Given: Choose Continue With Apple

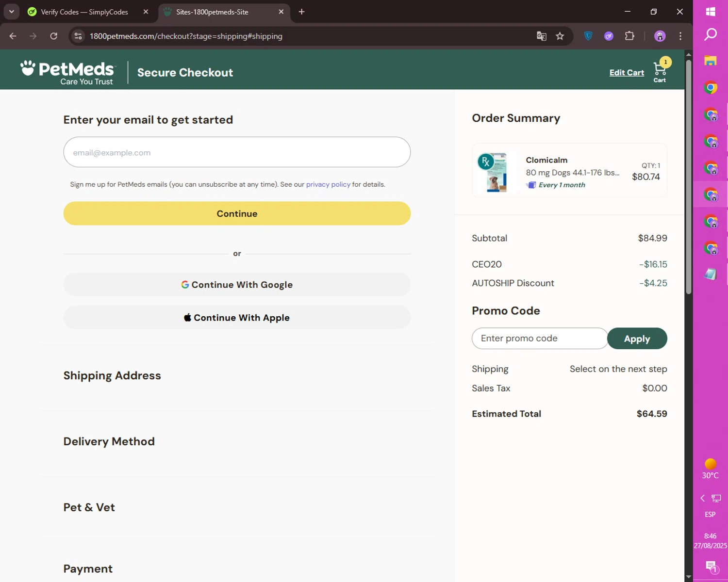Looking at the screenshot, I should click(x=237, y=318).
